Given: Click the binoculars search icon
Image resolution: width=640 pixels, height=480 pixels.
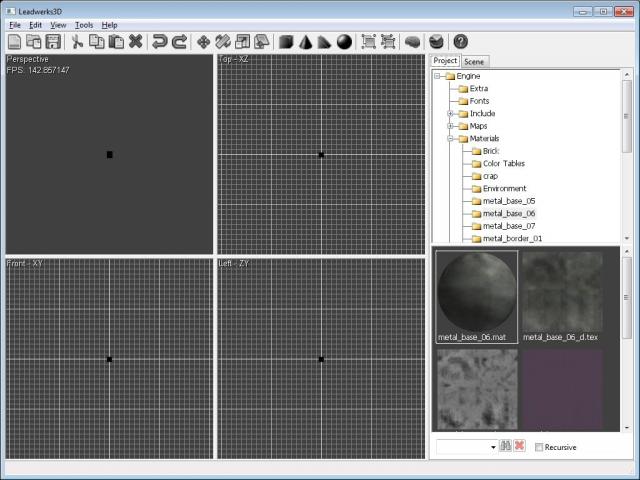Looking at the screenshot, I should [506, 446].
